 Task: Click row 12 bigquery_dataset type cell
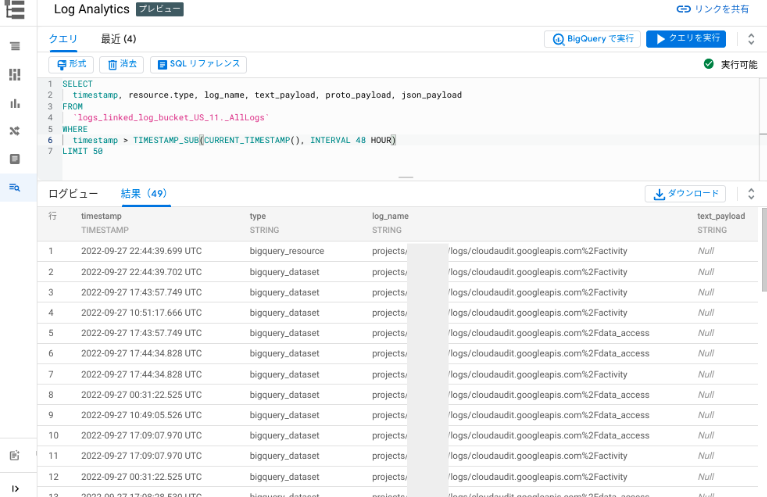click(x=284, y=476)
